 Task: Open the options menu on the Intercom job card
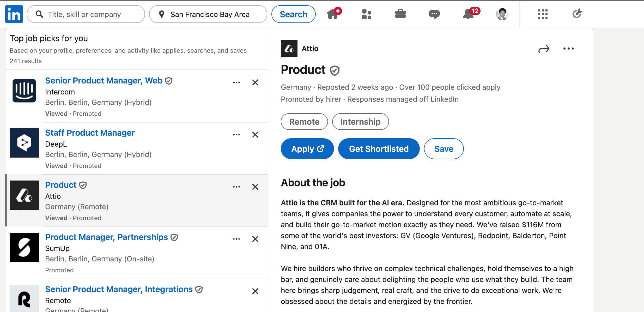(236, 82)
